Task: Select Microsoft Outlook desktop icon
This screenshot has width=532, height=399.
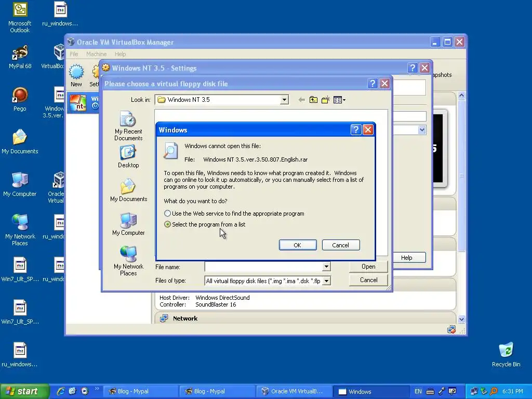Action: (x=20, y=18)
